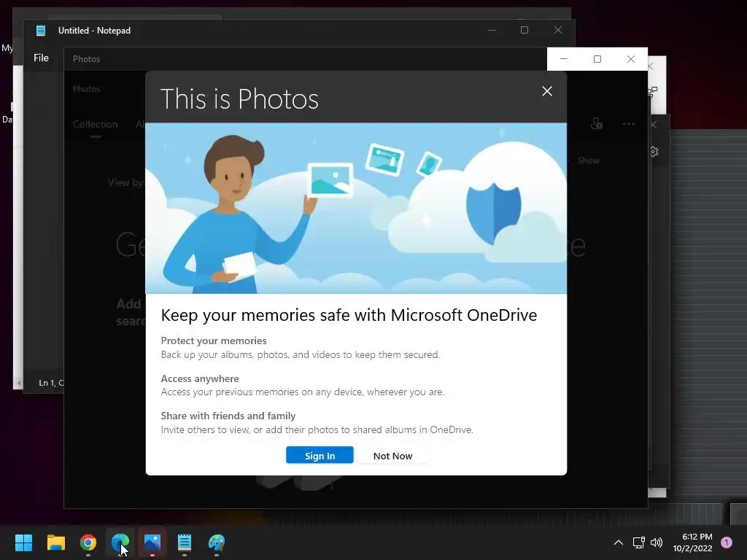
Task: Open the Windows Start menu
Action: (23, 542)
